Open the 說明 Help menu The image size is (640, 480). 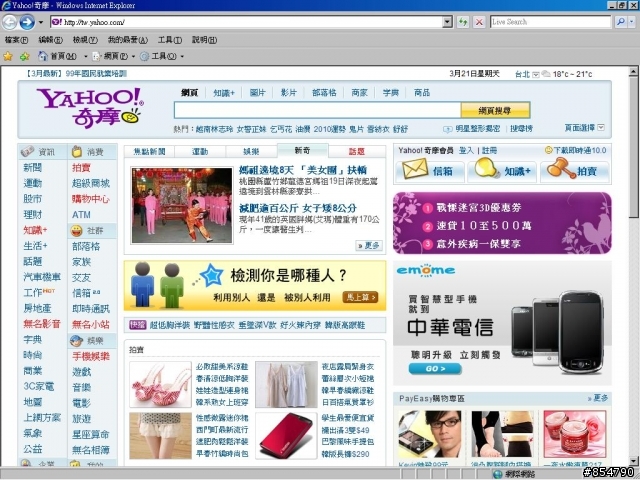[x=204, y=40]
